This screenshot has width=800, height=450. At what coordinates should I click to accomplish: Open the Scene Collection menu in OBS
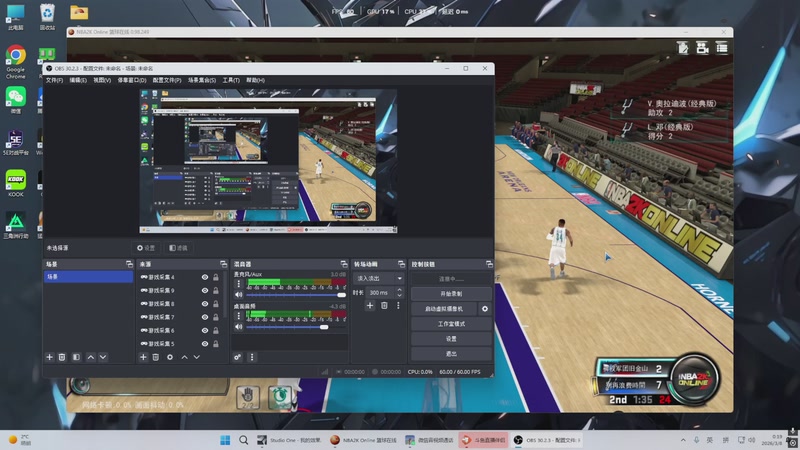pos(202,80)
